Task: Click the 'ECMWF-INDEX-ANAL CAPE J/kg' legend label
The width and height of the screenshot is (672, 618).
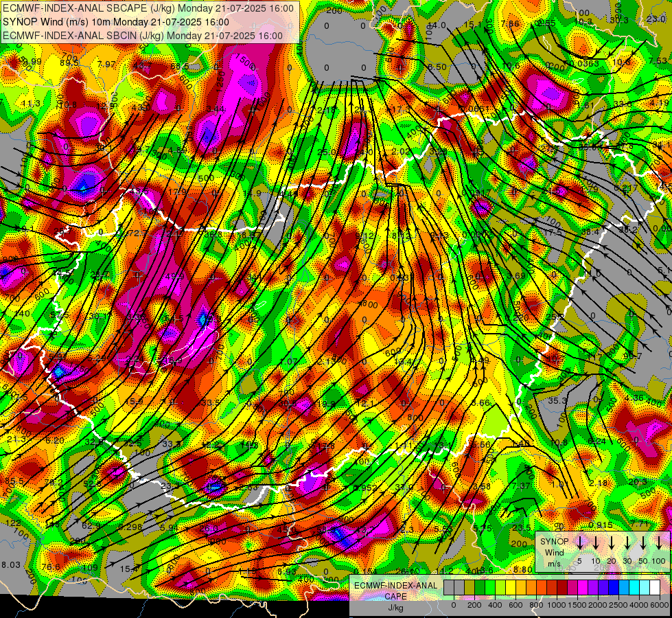Action: [x=395, y=596]
